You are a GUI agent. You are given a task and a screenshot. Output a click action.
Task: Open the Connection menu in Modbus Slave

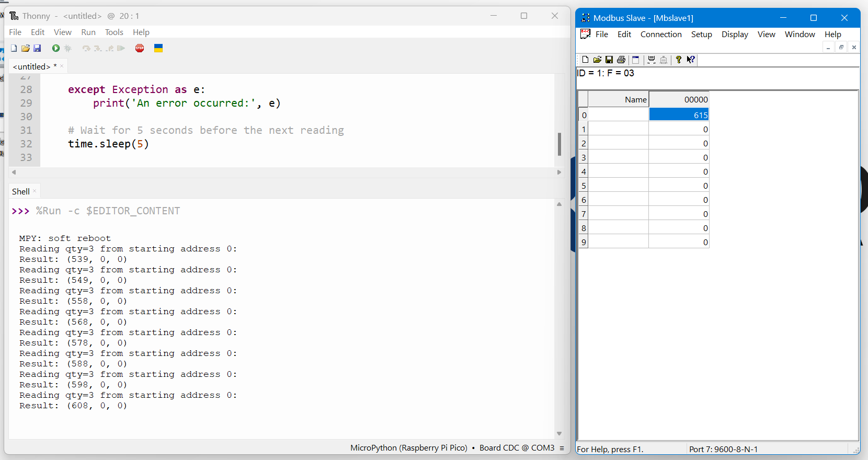[x=661, y=34]
